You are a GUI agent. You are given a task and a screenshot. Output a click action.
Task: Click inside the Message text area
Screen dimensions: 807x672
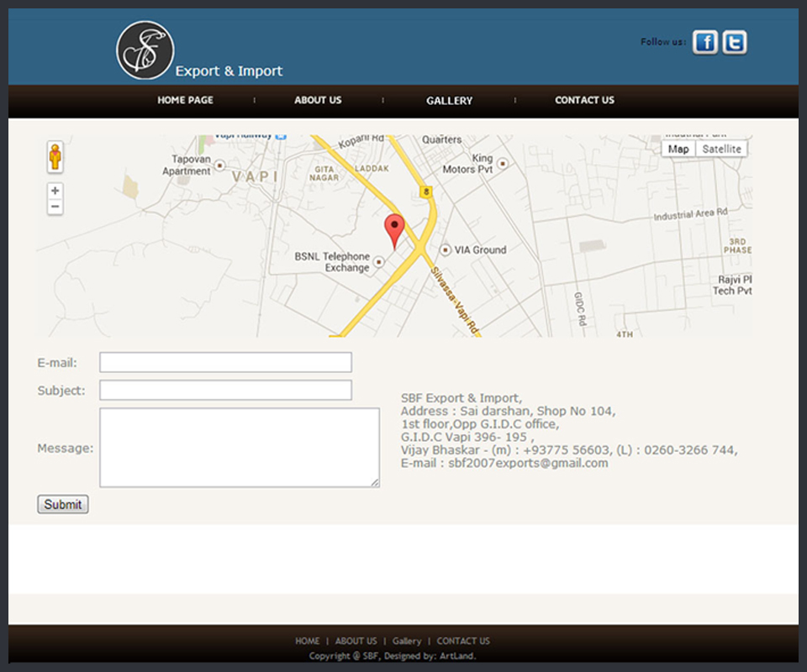(x=239, y=447)
